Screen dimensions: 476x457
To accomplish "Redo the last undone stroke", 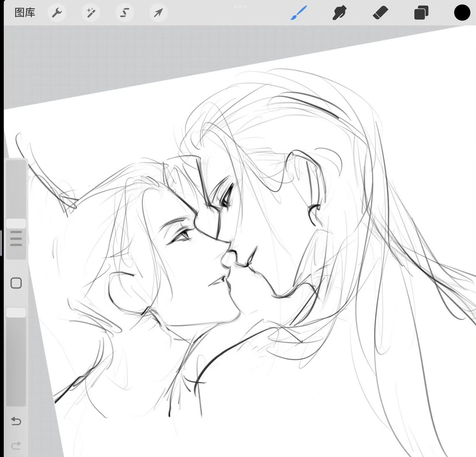I will point(16,446).
